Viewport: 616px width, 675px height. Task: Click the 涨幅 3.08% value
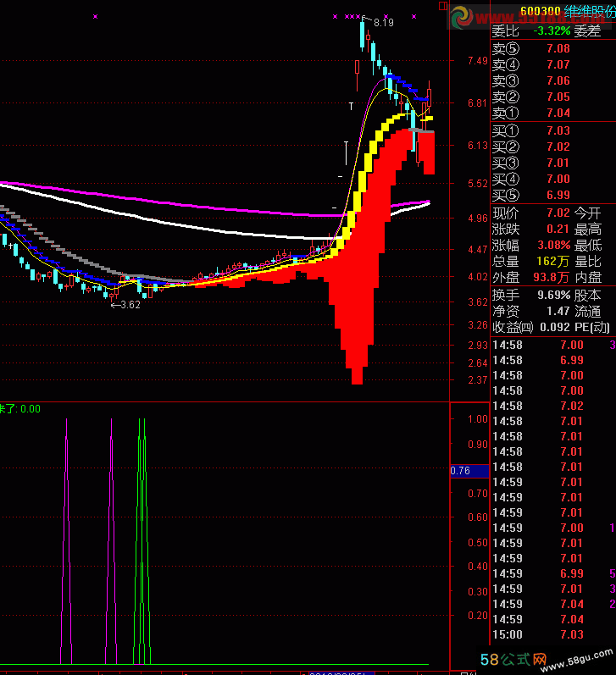553,246
